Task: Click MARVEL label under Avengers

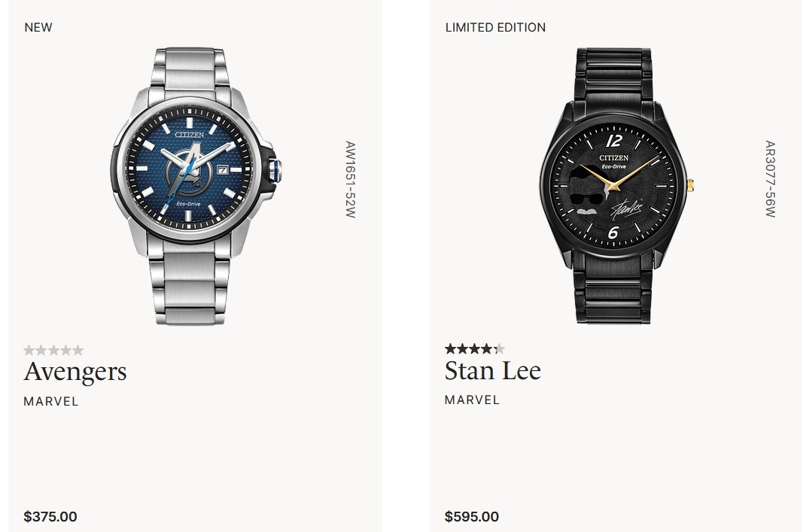Action: click(51, 401)
